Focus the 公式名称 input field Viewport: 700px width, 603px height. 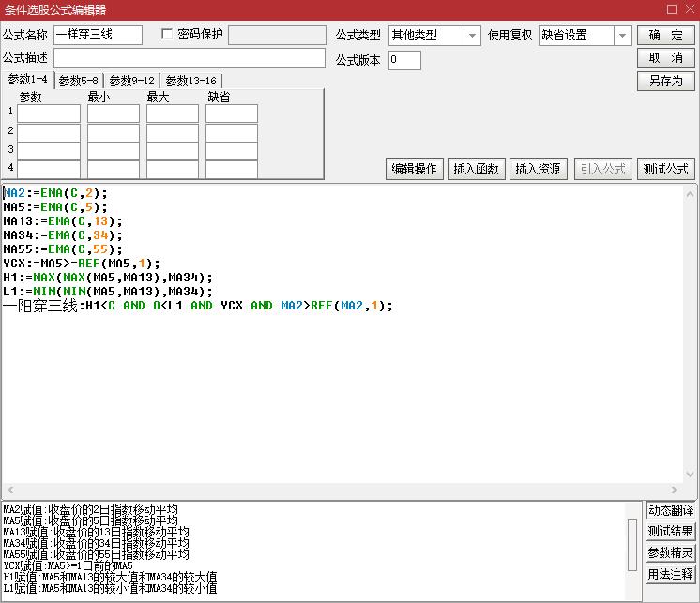click(x=99, y=35)
